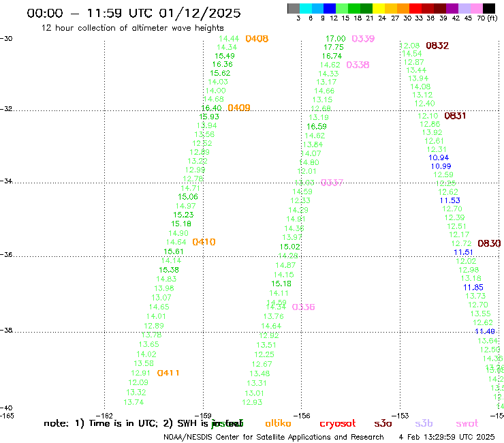504x443 pixels.
Task: Click the s3a time label 0830
Action: [489, 243]
